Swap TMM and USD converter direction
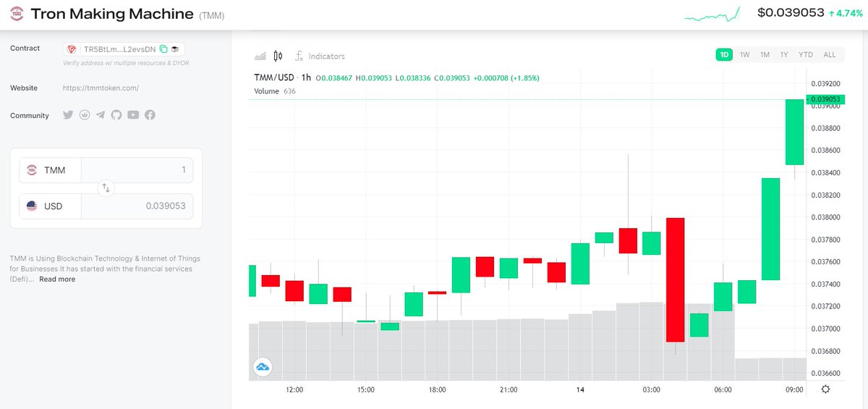The image size is (868, 409). tap(106, 188)
